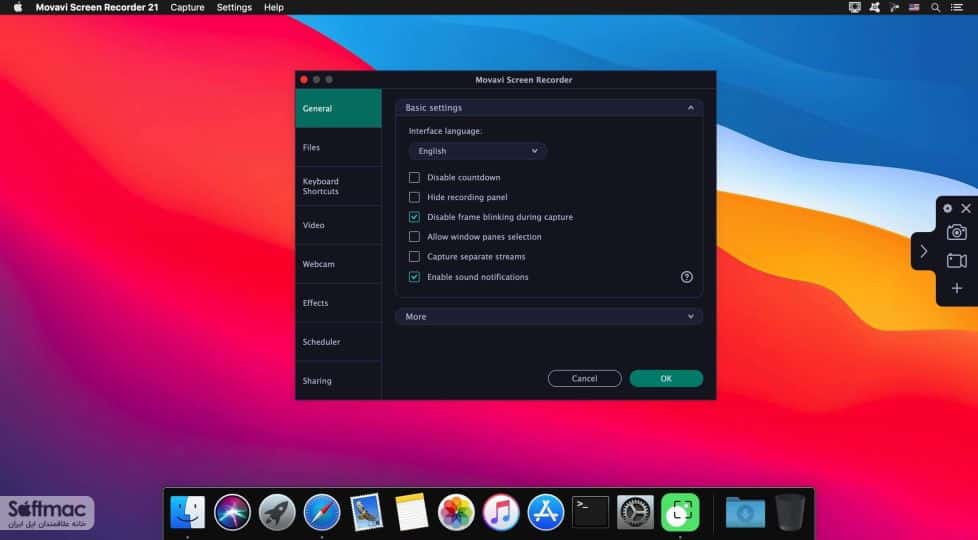This screenshot has width=978, height=540.
Task: Close the recording widget with X icon
Action: [966, 208]
